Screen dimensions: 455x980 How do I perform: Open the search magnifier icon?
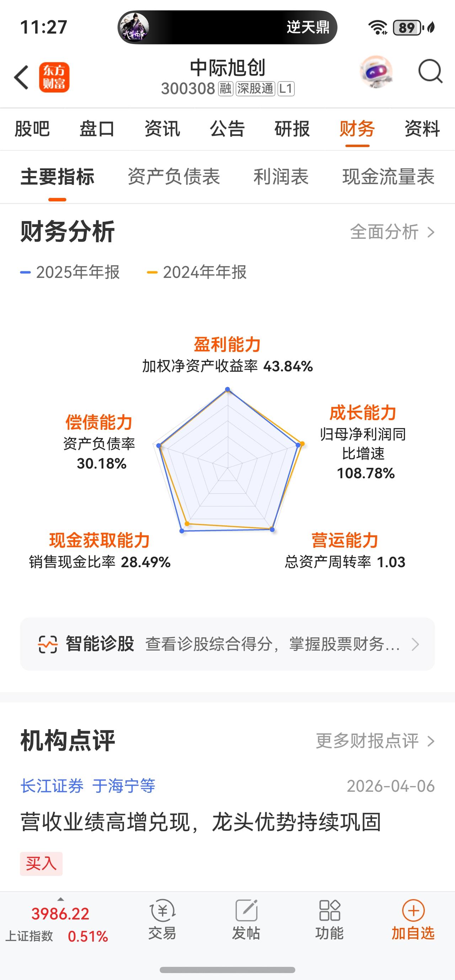430,71
